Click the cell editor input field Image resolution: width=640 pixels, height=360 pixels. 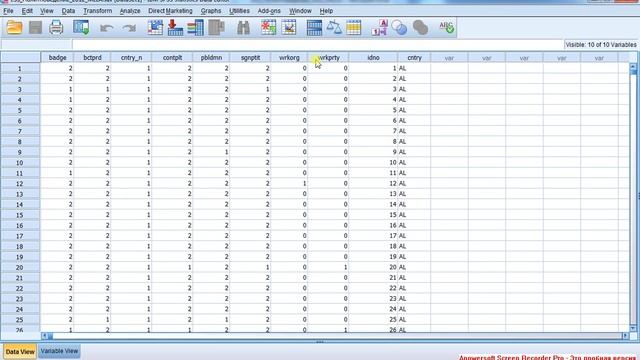click(x=318, y=44)
